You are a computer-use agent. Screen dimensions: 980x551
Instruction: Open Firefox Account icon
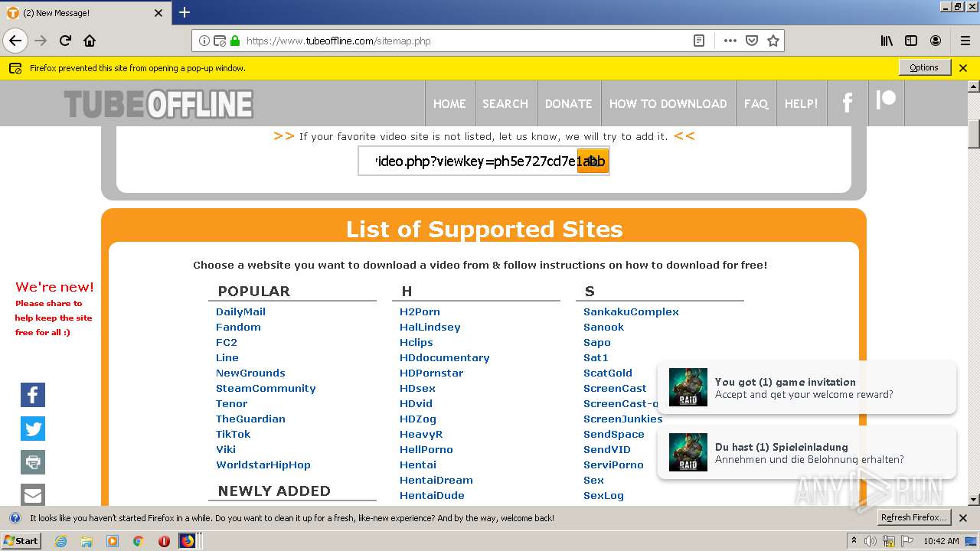point(936,41)
